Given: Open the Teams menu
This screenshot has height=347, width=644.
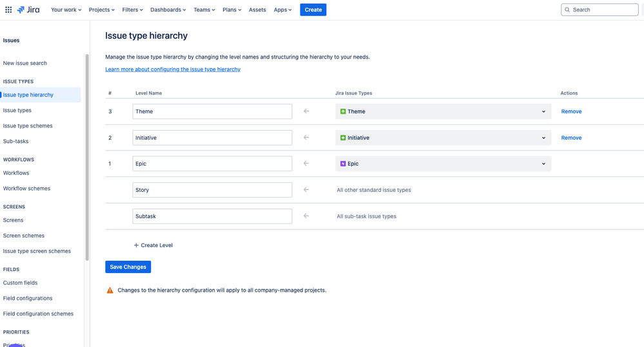Looking at the screenshot, I should 204,10.
